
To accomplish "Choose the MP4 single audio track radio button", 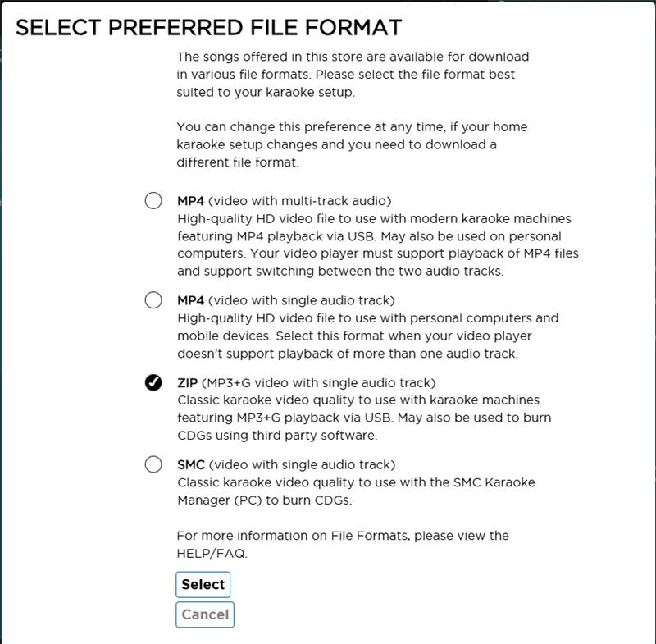I will pos(153,300).
